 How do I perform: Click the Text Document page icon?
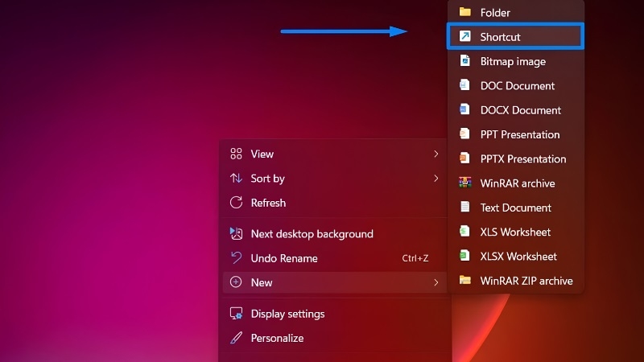tap(465, 207)
